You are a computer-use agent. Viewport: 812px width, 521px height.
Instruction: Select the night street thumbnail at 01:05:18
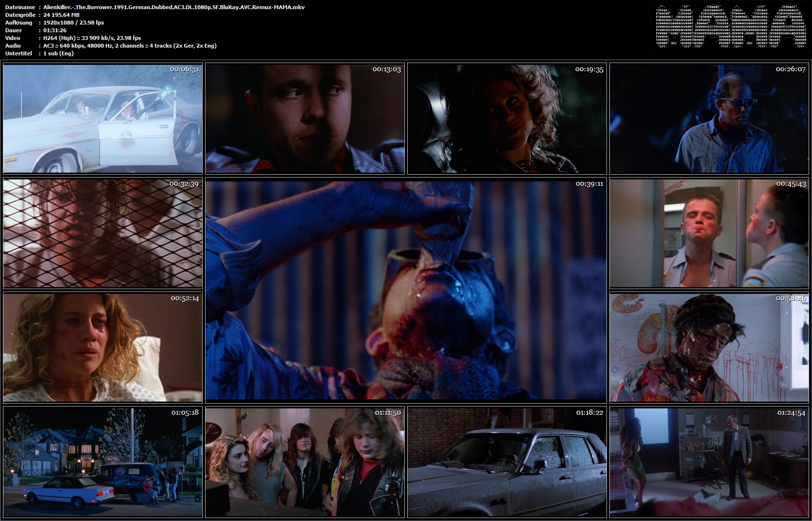[103, 462]
